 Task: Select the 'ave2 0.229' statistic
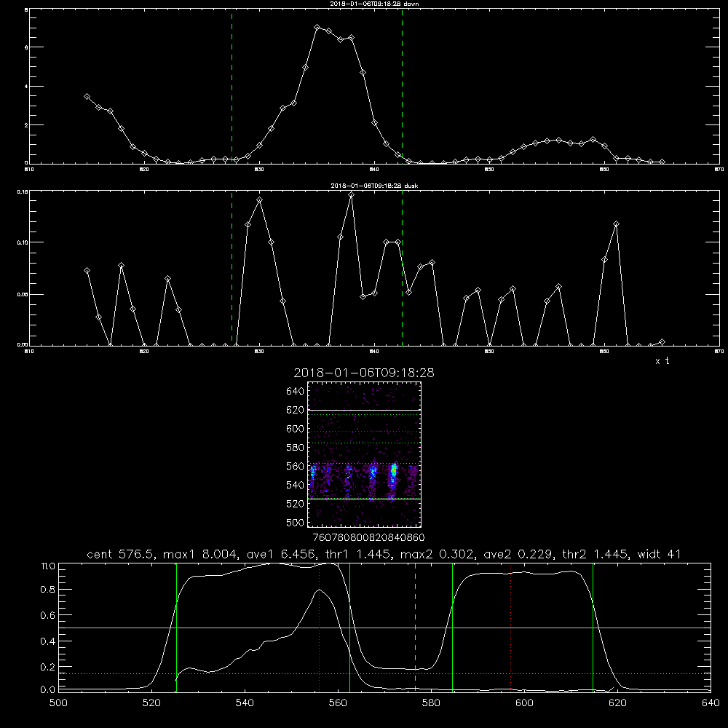point(516,554)
